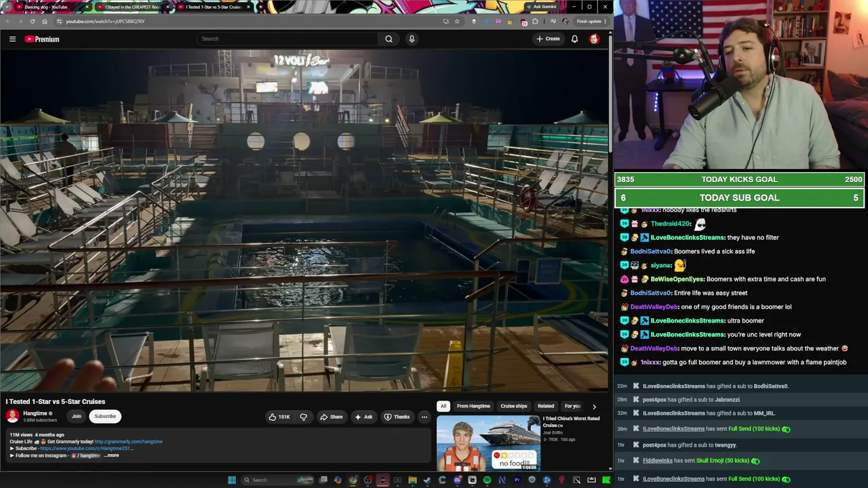
Task: Open the account avatar menu
Action: pos(594,39)
